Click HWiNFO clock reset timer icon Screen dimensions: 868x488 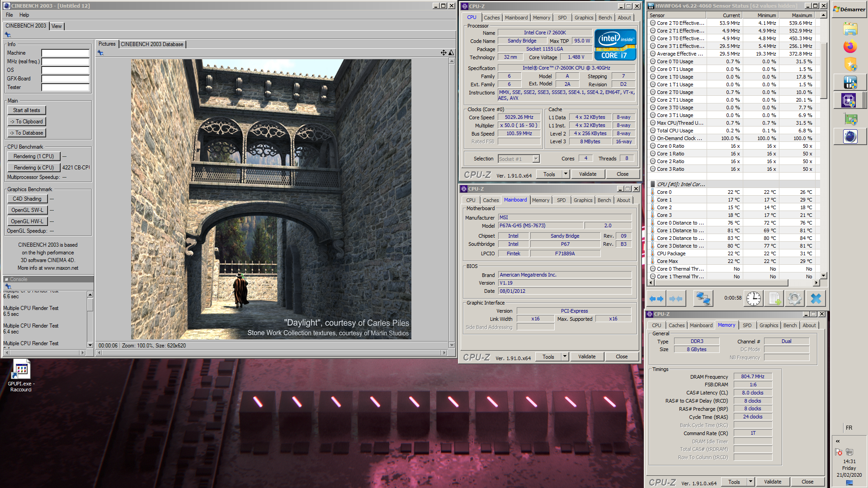click(x=753, y=298)
